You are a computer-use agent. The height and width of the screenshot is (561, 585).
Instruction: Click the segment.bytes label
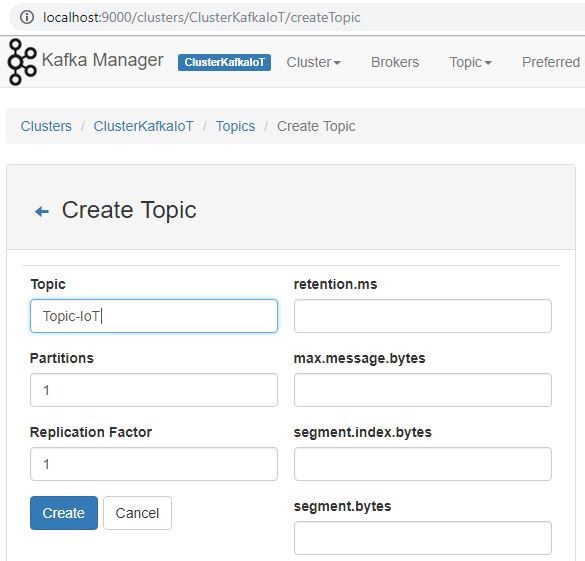pos(342,506)
